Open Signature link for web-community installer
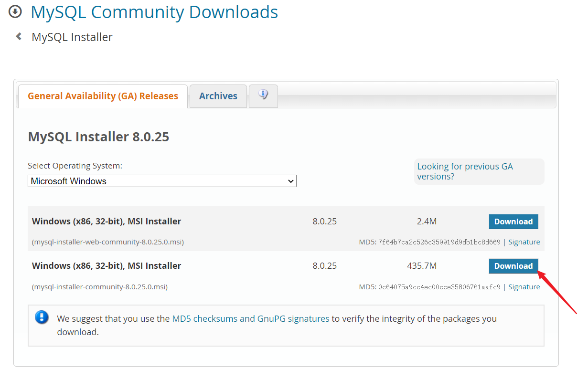This screenshot has height=380, width=588. coord(524,242)
